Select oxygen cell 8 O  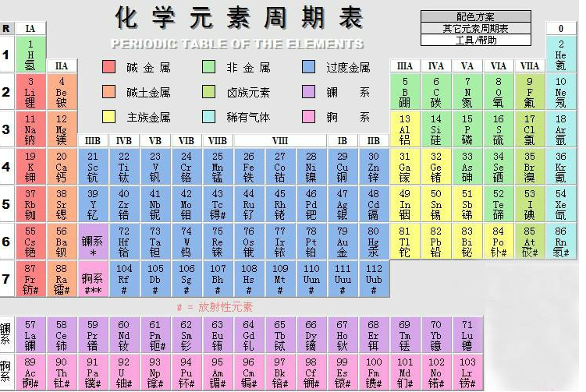point(498,92)
